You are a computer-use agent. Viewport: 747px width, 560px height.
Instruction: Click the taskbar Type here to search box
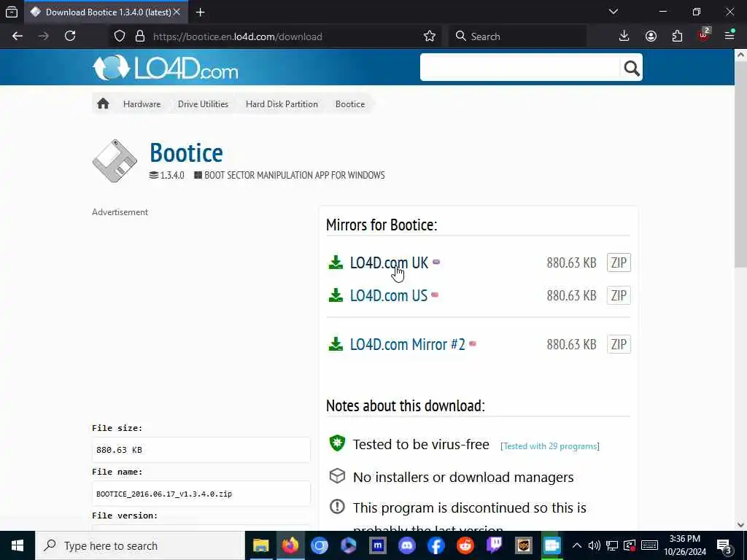(140, 545)
